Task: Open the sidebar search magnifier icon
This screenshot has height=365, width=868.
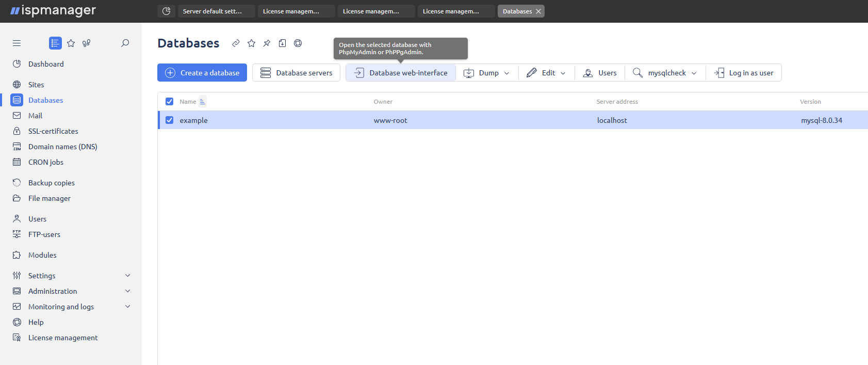Action: [x=125, y=43]
